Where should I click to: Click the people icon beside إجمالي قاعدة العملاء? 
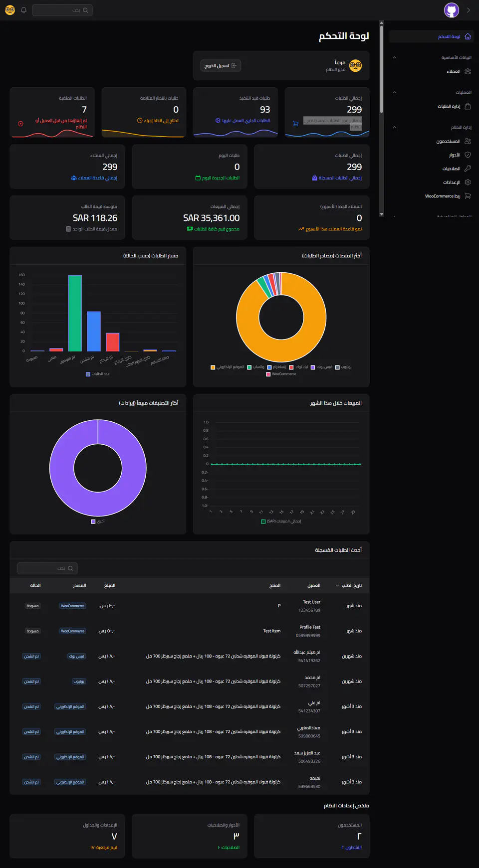pos(74,178)
